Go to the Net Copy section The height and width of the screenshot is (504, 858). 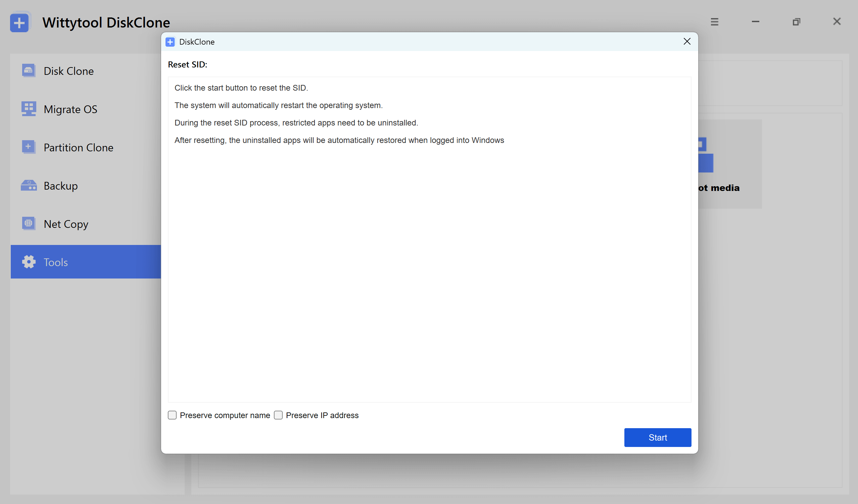[66, 224]
